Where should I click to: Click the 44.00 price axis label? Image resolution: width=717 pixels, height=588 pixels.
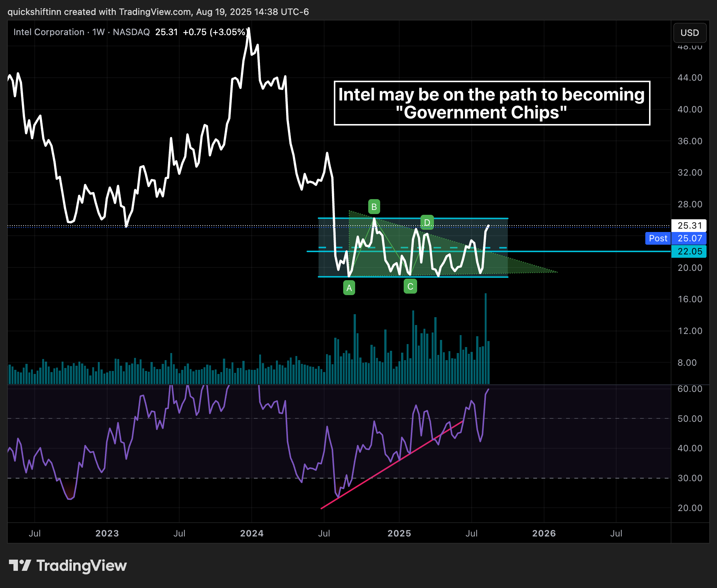click(690, 78)
